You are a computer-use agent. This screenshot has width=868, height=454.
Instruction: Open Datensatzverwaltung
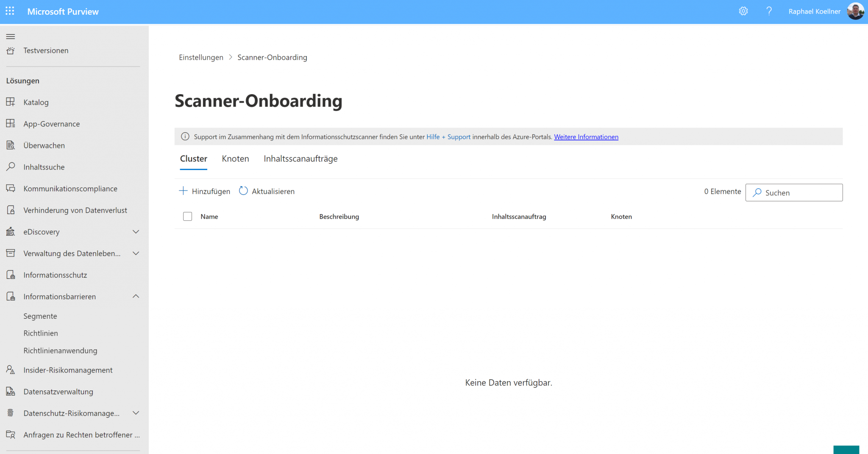pos(58,391)
